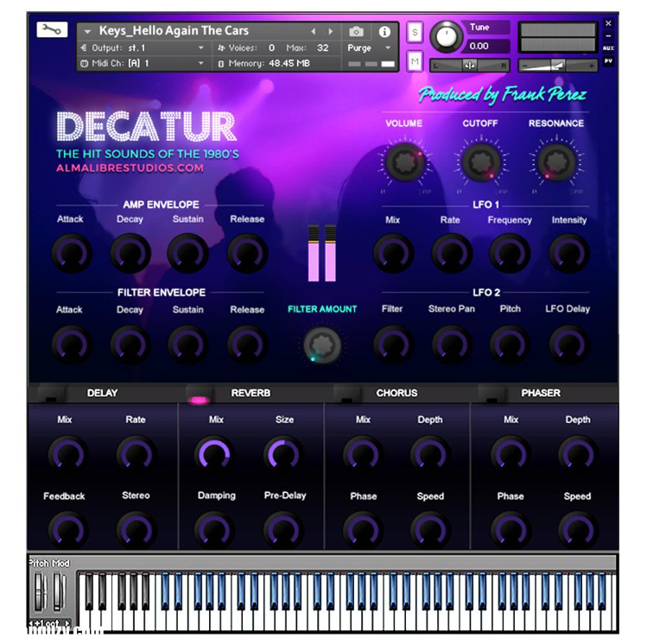
Task: Click the mod wheel
Action: click(x=59, y=592)
